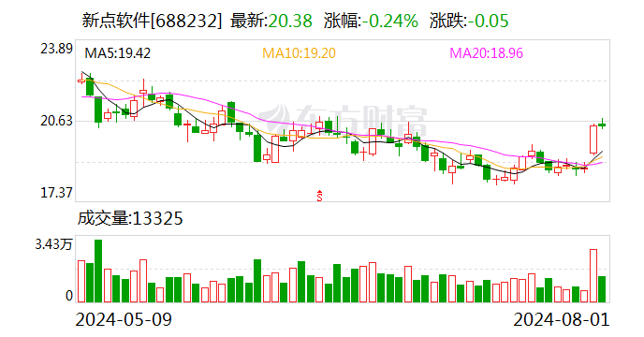Click the change percent 涨幅:-0.24%
The height and width of the screenshot is (337, 644).
pos(371,21)
